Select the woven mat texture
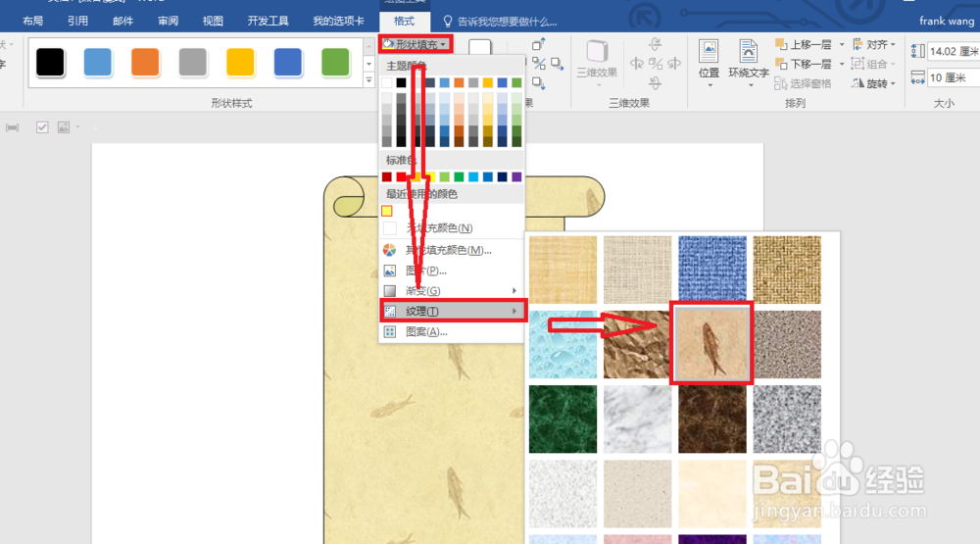Viewport: 980px width, 544px height. point(787,270)
